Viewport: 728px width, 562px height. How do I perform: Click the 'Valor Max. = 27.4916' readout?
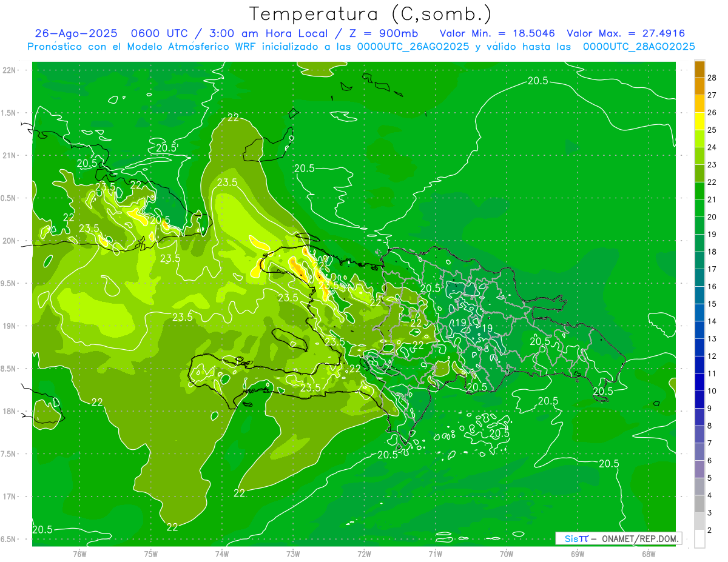tap(626, 34)
